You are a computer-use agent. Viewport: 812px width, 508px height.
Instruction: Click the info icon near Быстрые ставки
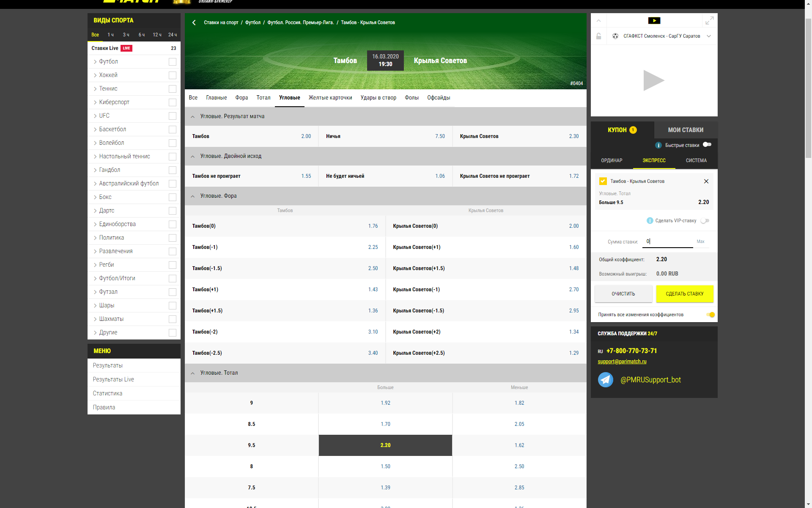[x=658, y=145]
